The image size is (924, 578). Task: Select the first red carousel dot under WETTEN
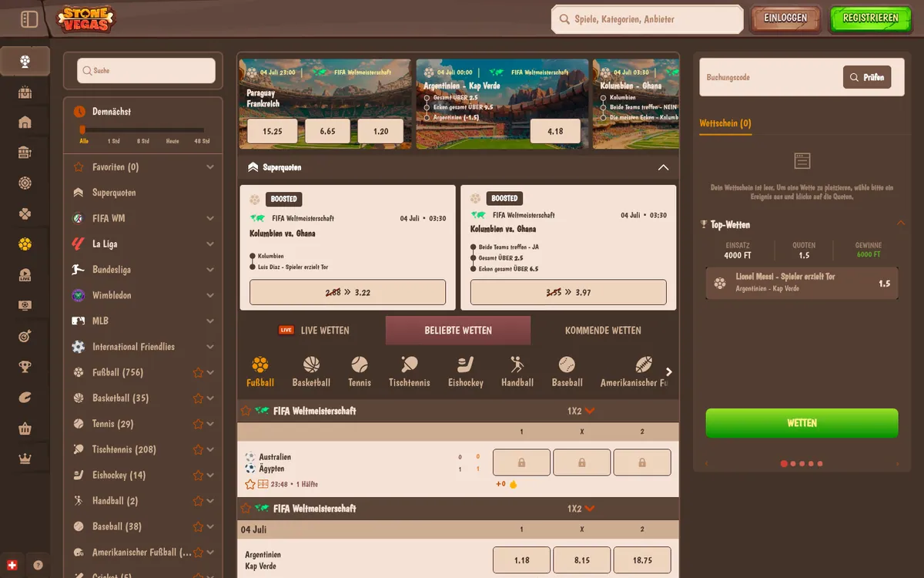coord(784,464)
